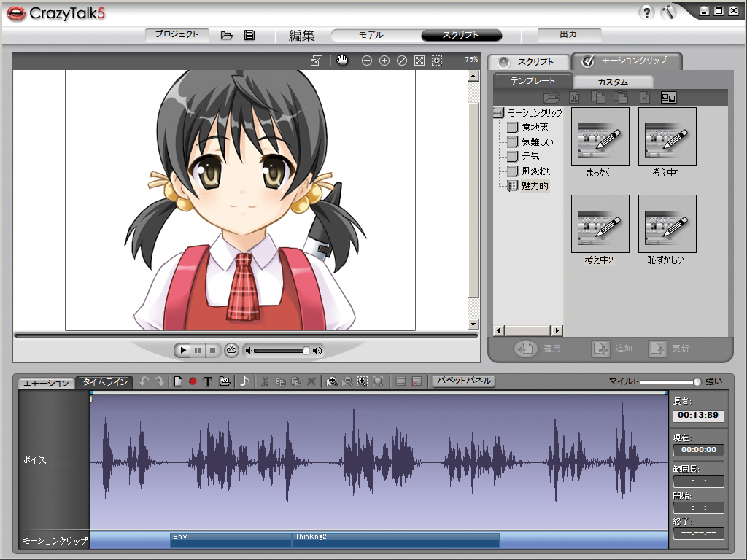This screenshot has height=560, width=747.
Task: Open the カスタム tab
Action: [x=613, y=82]
